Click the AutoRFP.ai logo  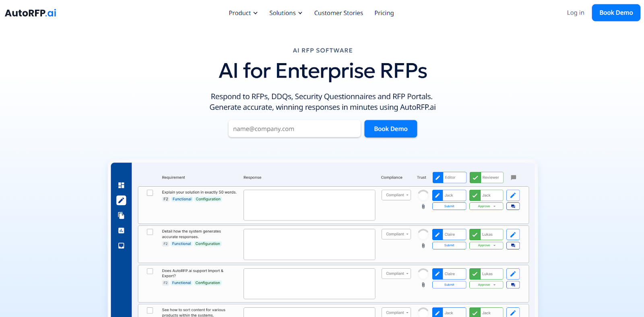pyautogui.click(x=31, y=13)
